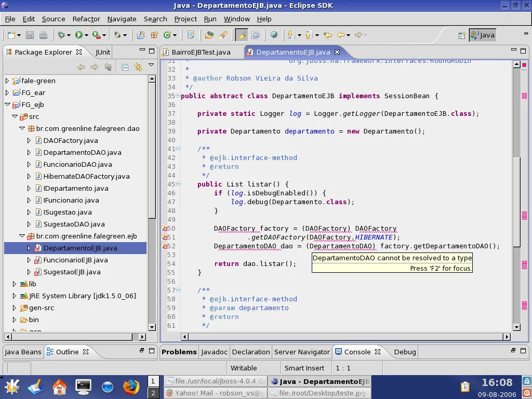Expand the fale-green project node
This screenshot has width=532, height=399.
[x=7, y=81]
